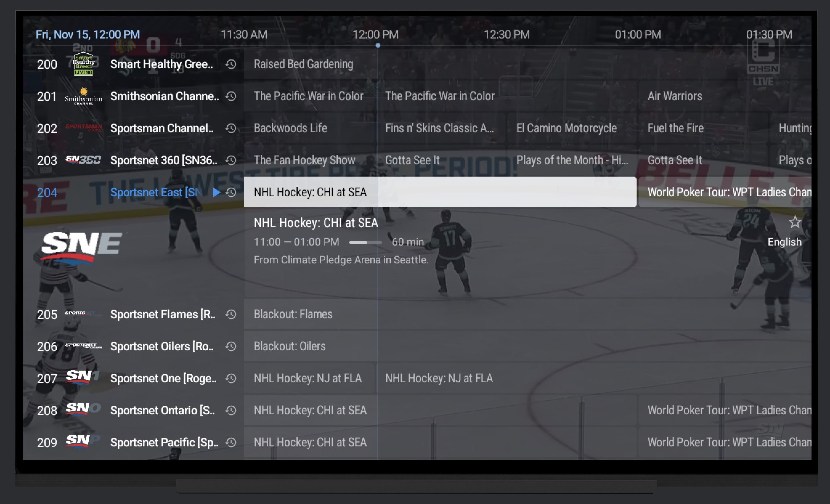
Task: Click the history icon next to Sportsnet Oilers
Action: (231, 346)
